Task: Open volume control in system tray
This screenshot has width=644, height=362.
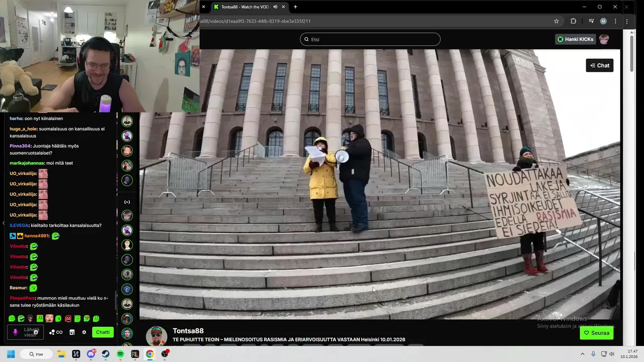Action: coord(612,354)
